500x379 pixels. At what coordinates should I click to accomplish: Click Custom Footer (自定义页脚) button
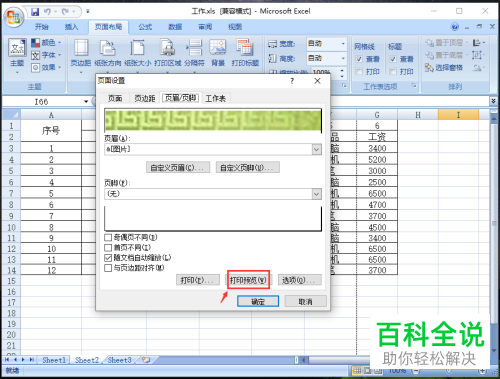(x=248, y=167)
